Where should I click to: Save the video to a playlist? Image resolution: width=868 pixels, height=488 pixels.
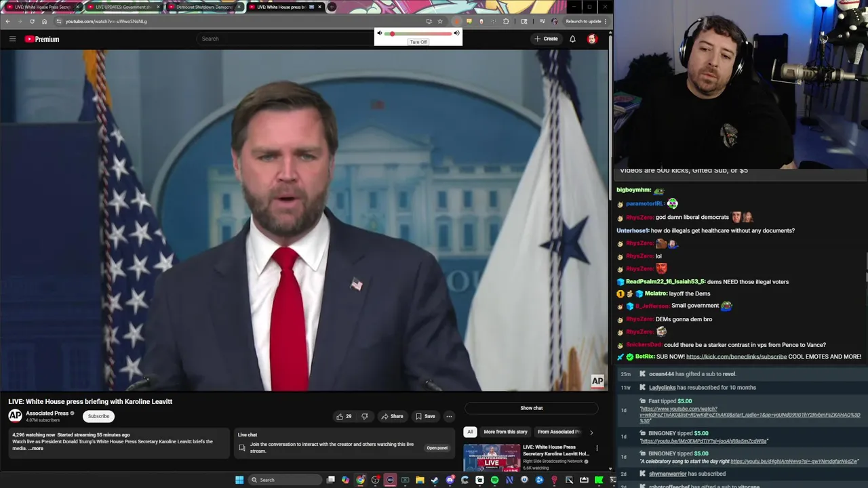point(425,416)
